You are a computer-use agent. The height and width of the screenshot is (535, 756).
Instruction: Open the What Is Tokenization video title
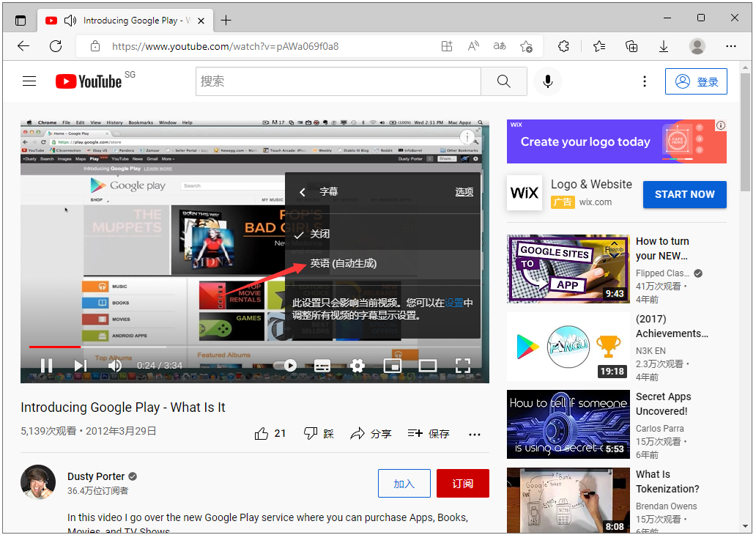tap(667, 481)
